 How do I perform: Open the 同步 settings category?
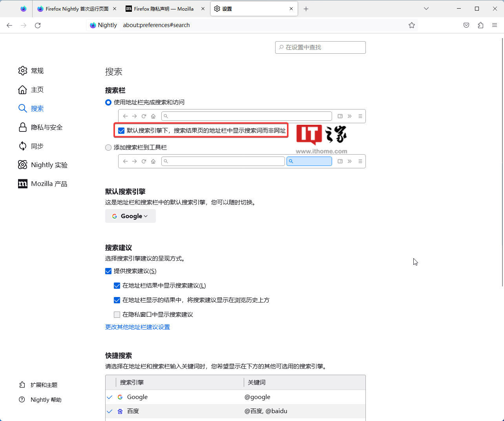click(31, 146)
